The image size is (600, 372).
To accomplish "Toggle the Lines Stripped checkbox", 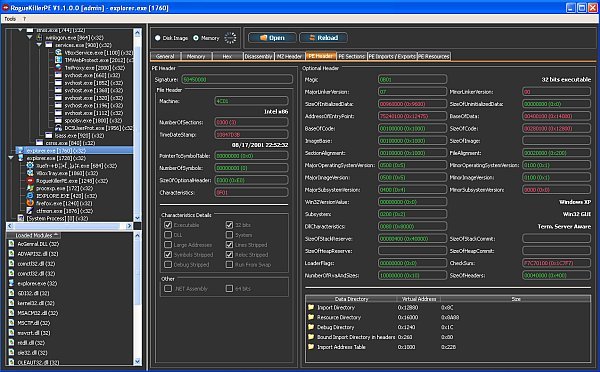I will click(229, 245).
